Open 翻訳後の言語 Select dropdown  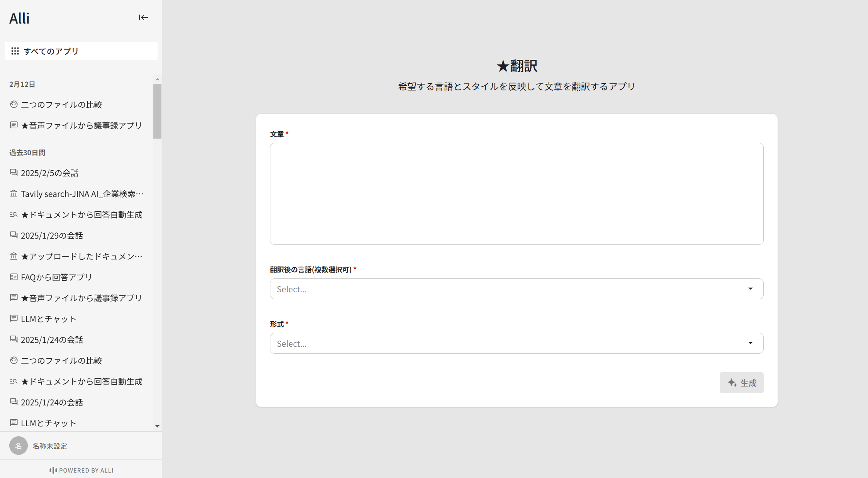click(x=516, y=289)
